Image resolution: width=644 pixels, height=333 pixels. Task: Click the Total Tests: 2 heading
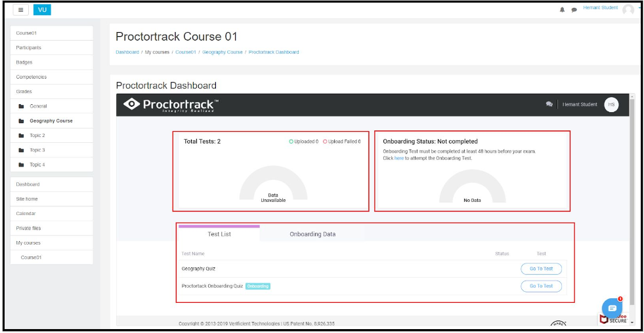point(202,142)
